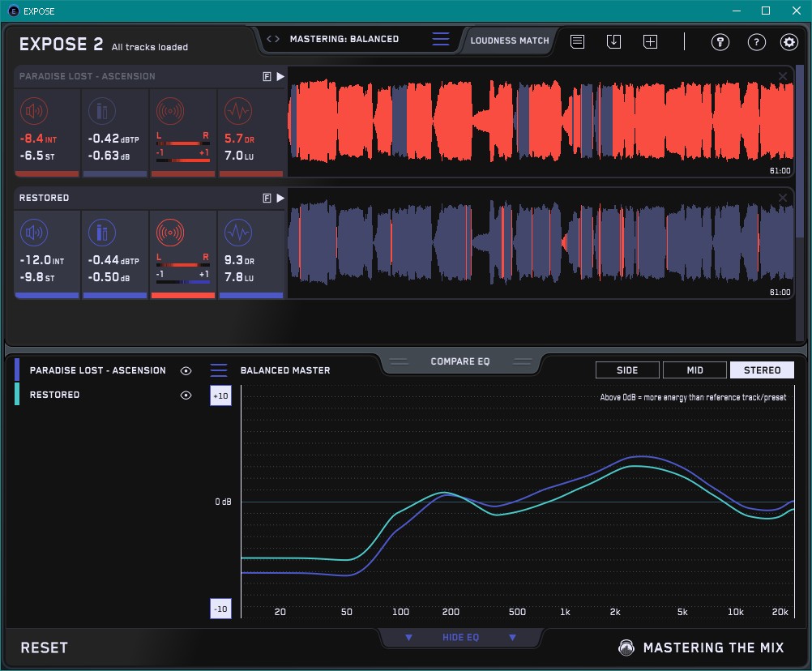Image resolution: width=812 pixels, height=671 pixels.
Task: Click the Mastering The Mix link text
Action: [x=713, y=647]
